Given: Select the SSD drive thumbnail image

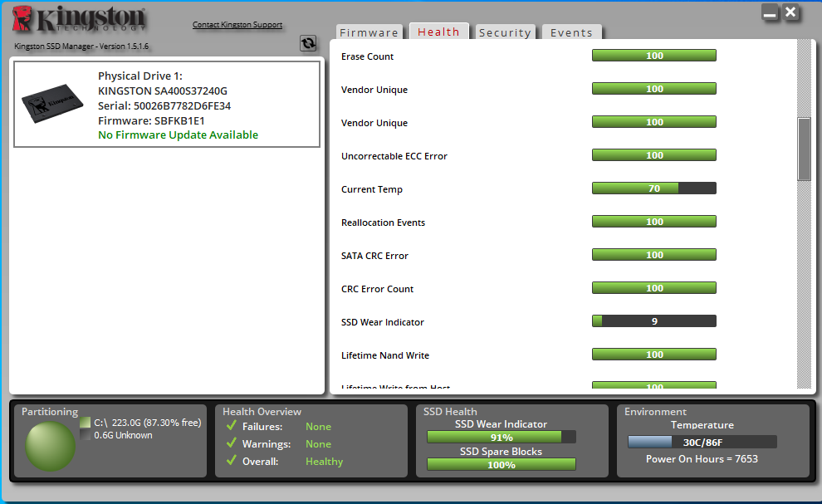Looking at the screenshot, I should tap(52, 103).
